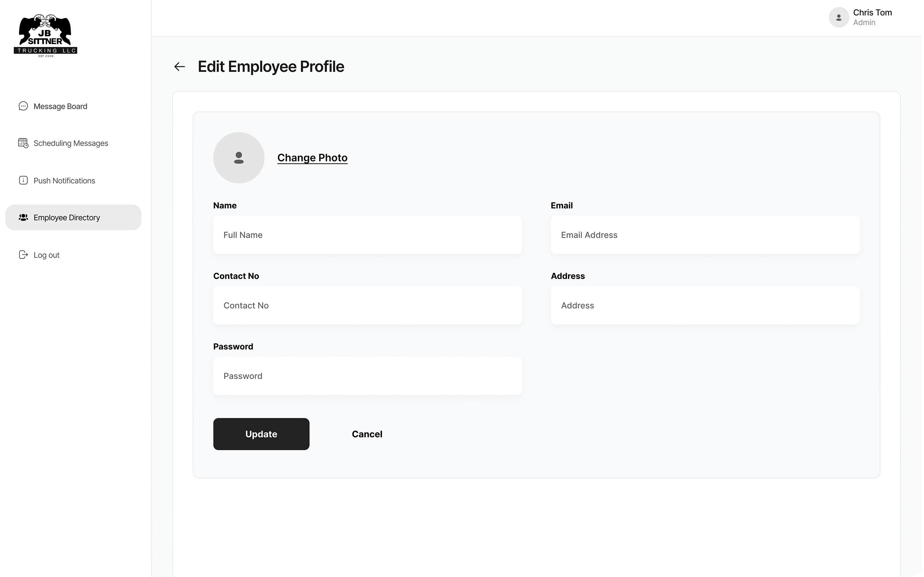Click the Change Photo link
924x577 pixels.
pyautogui.click(x=312, y=157)
